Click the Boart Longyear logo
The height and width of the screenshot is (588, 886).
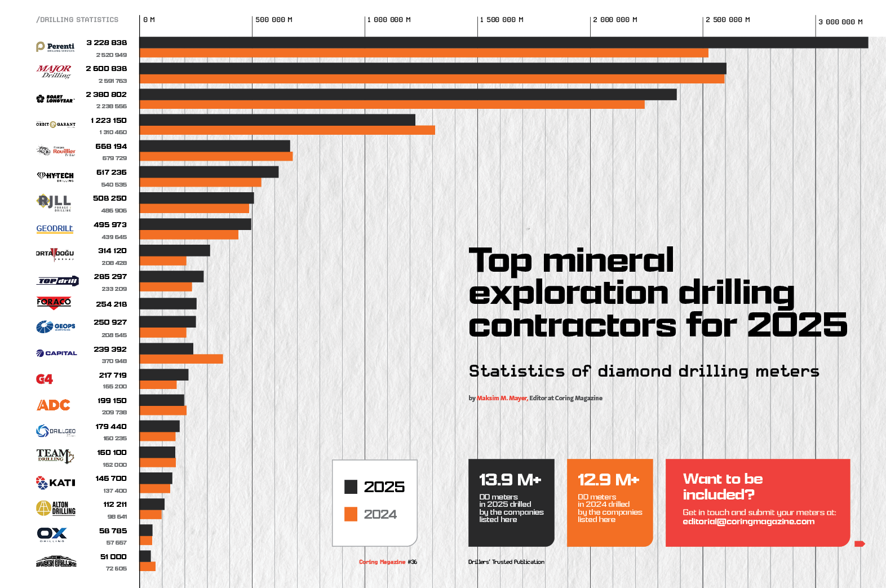(55, 99)
